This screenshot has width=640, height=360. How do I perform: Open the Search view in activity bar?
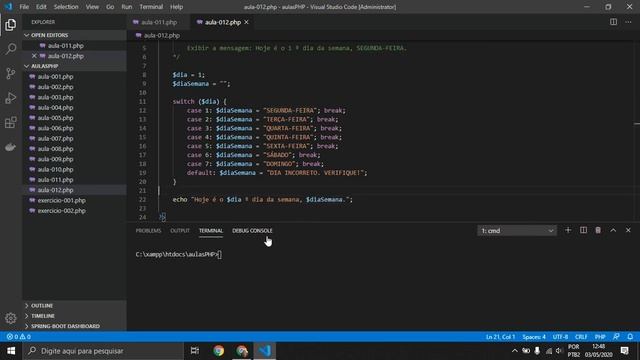coord(11,49)
